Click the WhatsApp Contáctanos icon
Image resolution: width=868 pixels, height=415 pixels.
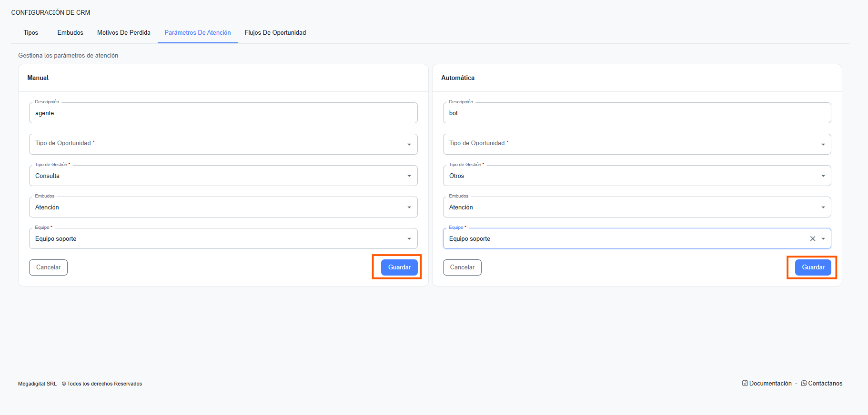pos(804,383)
